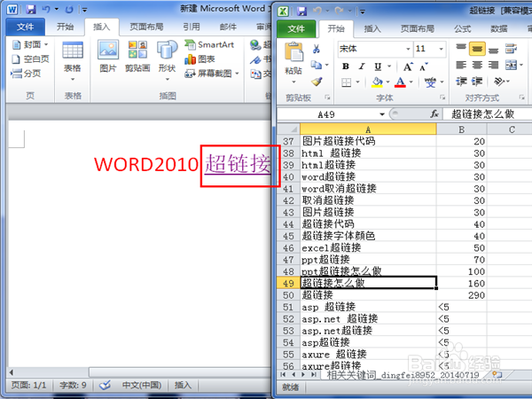Switch to Word Home (开始) tab
This screenshot has height=399, width=532.
click(65, 27)
